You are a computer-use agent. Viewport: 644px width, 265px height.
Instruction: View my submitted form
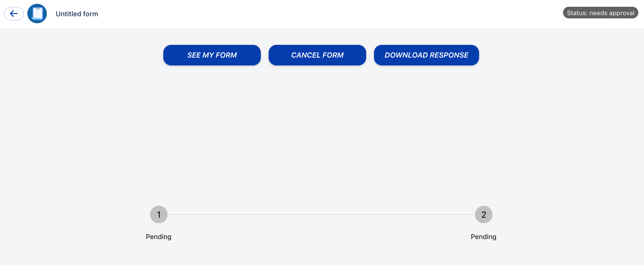[x=212, y=55]
